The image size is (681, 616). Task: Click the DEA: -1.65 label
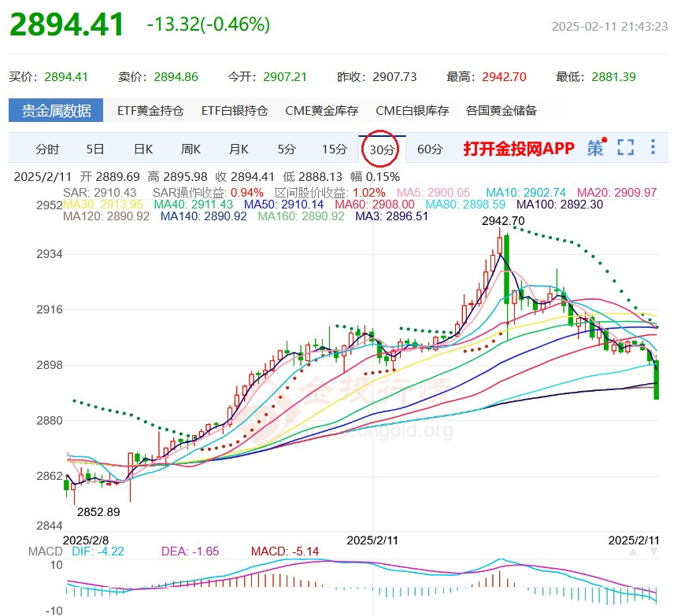pos(191,551)
